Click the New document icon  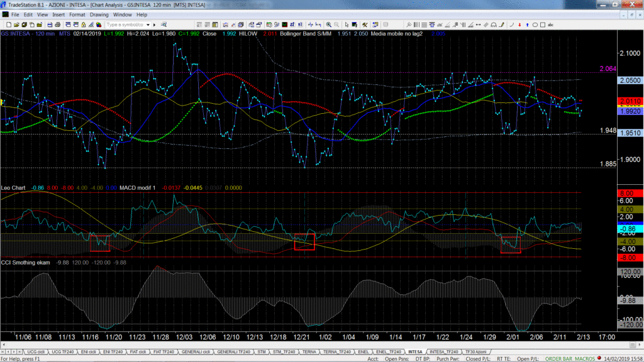click(x=9, y=25)
